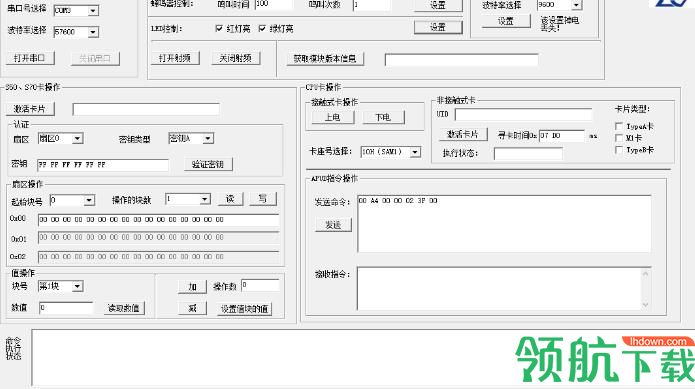Click the 0x01 block data field

(159, 238)
